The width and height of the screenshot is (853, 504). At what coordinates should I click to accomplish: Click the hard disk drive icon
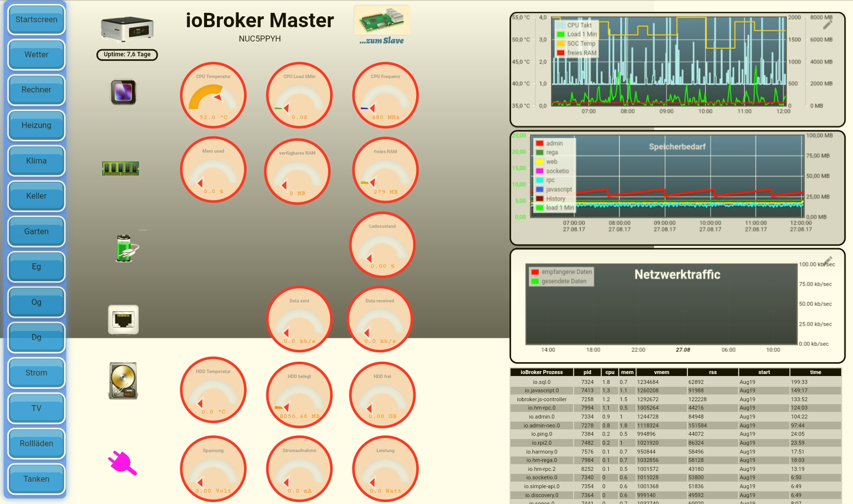coord(123,381)
